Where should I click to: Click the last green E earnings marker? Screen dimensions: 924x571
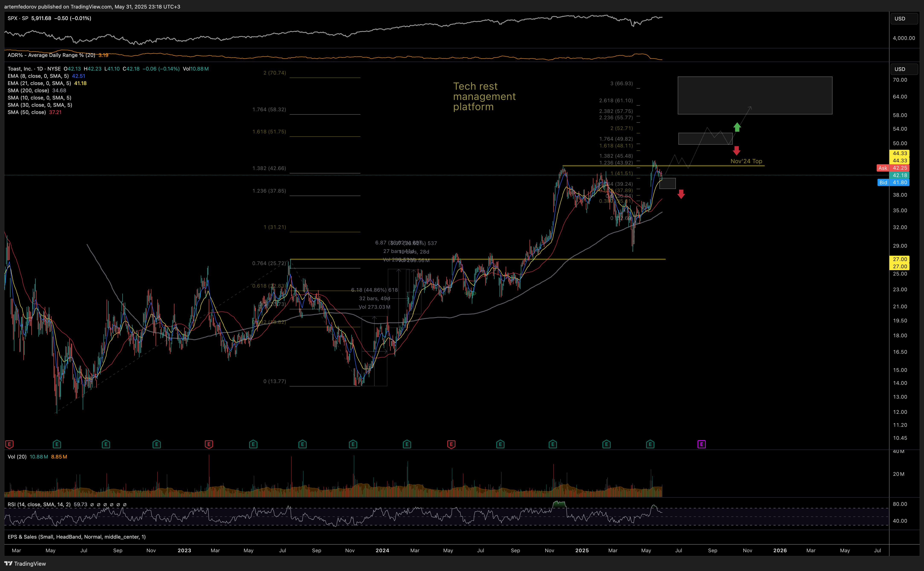click(650, 444)
